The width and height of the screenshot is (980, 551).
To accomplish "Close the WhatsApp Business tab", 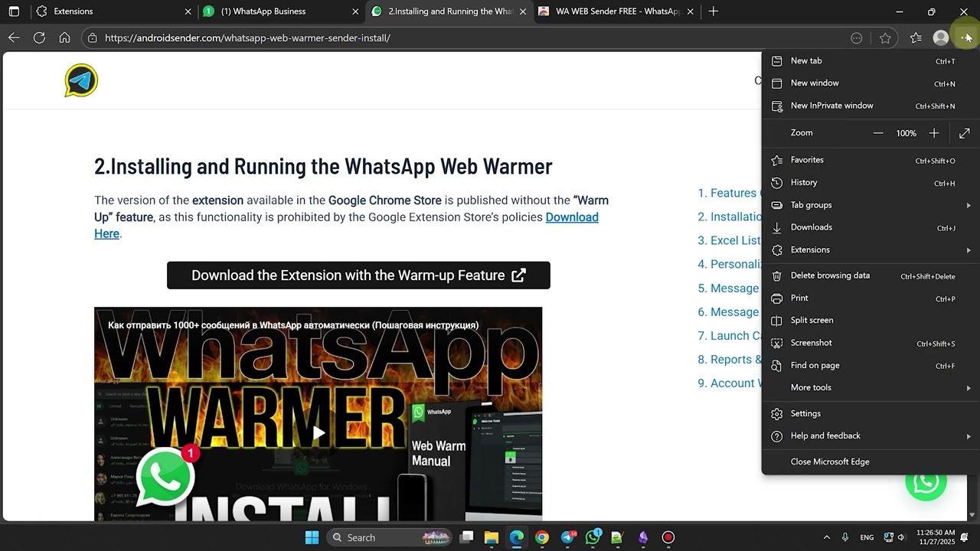I will pyautogui.click(x=355, y=11).
